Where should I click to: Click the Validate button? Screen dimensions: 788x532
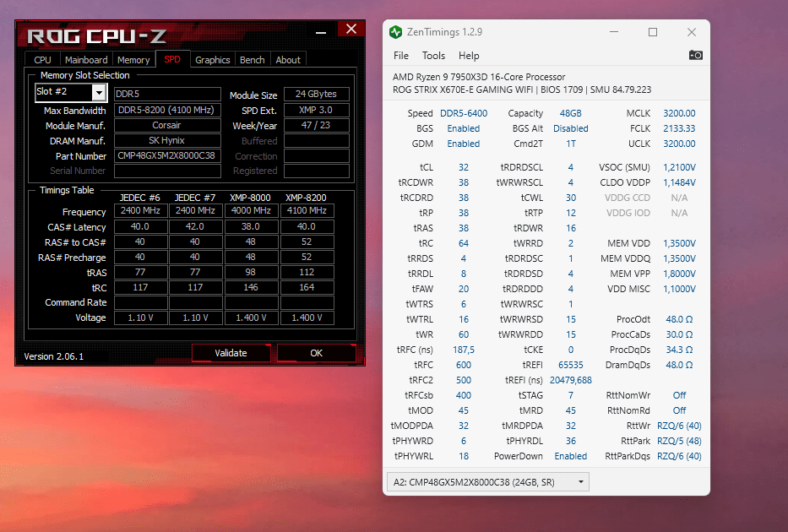(231, 353)
